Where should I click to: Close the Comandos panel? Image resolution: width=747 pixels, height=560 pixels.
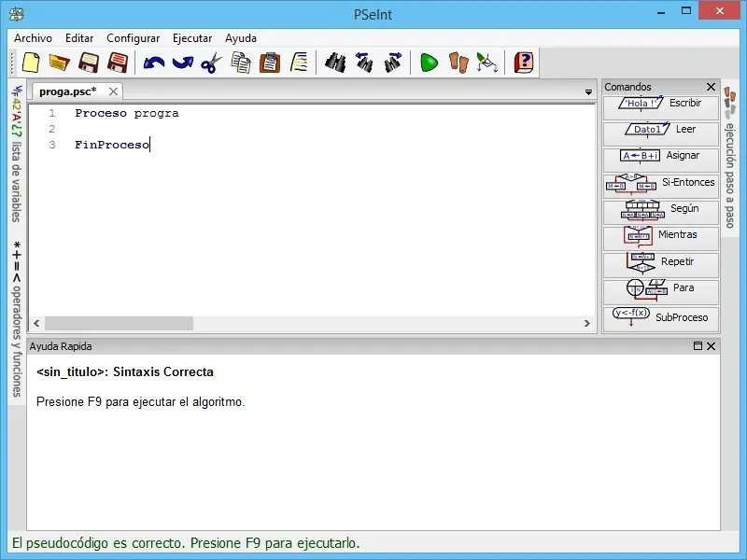(x=711, y=87)
